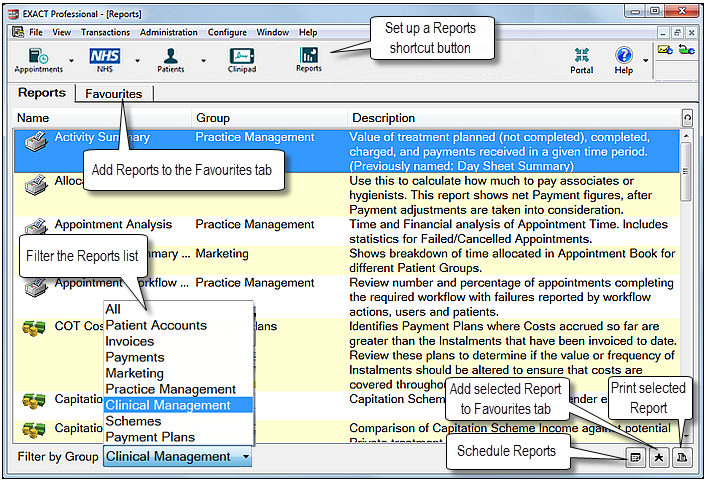Select Patient Accounts in the filter list
The width and height of the screenshot is (706, 481).
[178, 325]
